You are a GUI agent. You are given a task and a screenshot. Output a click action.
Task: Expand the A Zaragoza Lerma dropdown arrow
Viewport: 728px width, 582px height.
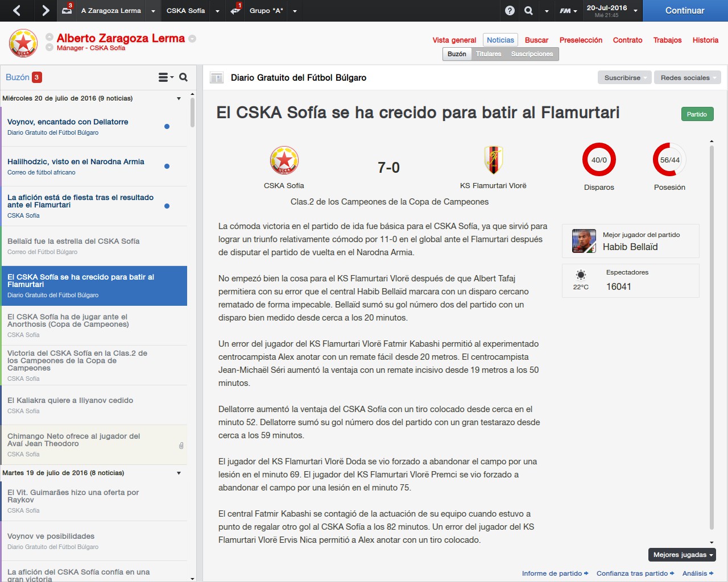pos(153,11)
